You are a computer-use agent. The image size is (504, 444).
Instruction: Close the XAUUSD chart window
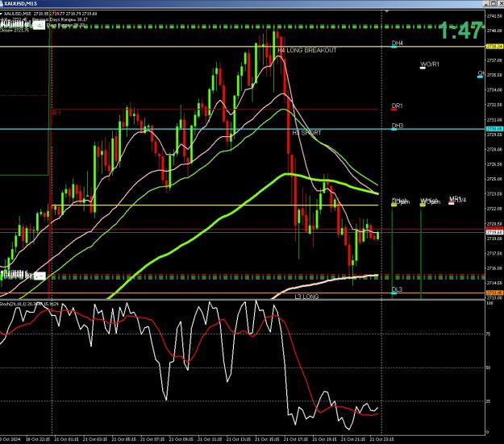pyautogui.click(x=501, y=3)
